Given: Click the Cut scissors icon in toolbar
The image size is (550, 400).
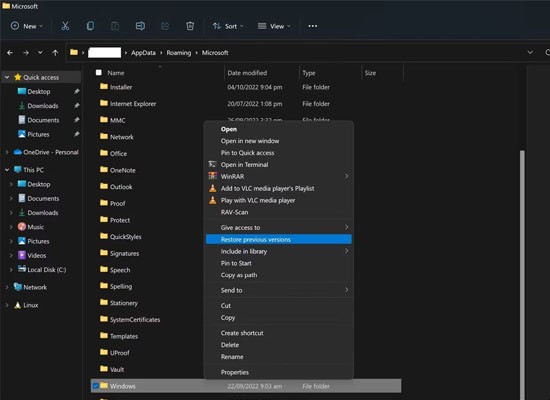Looking at the screenshot, I should pos(65,26).
